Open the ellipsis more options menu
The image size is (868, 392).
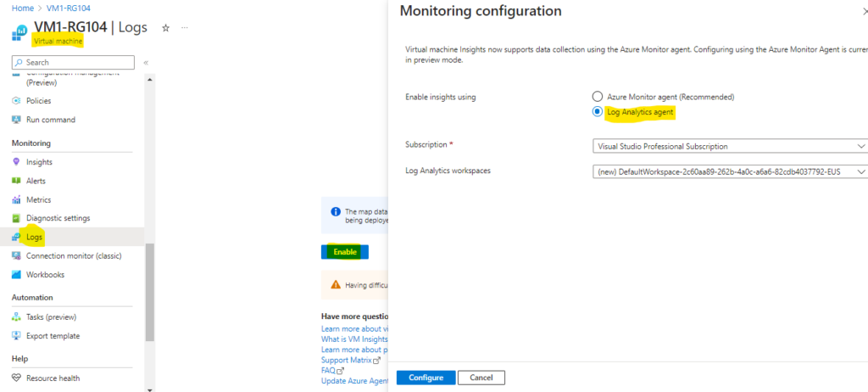185,28
